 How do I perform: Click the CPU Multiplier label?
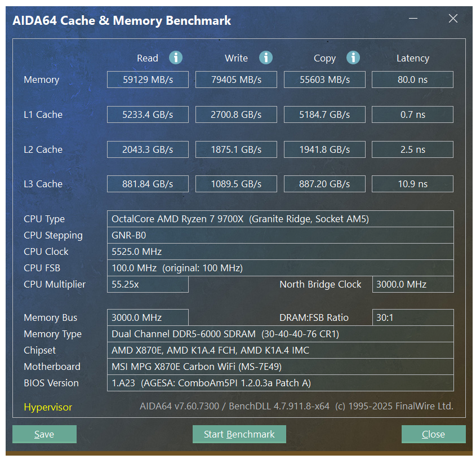[55, 285]
